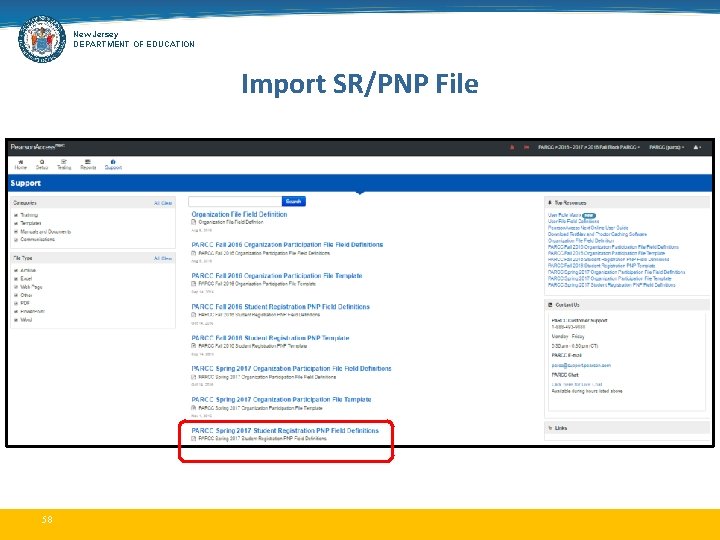Click the red flag icon in top bar
The width and height of the screenshot is (720, 540).
526,147
